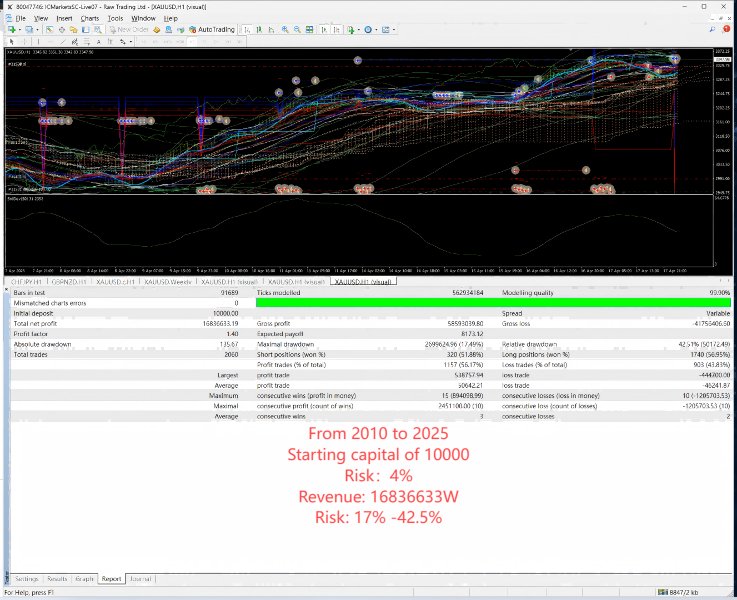
Task: Click the icon right of MetaEditor
Action: pos(169,30)
